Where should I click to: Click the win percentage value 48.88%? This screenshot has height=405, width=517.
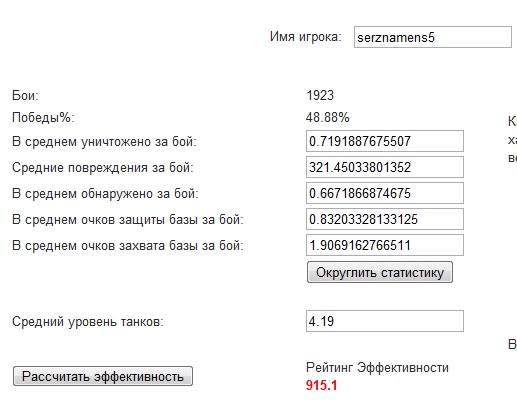[328, 117]
